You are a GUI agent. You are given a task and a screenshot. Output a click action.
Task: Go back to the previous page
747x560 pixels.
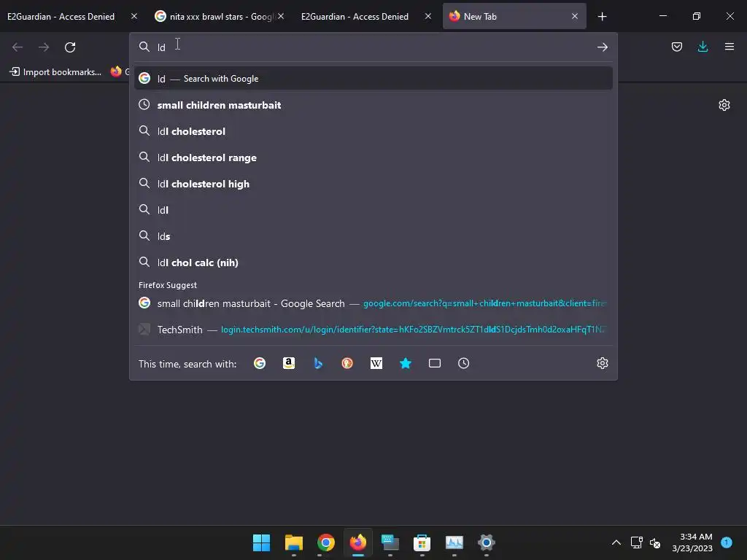[x=18, y=47]
